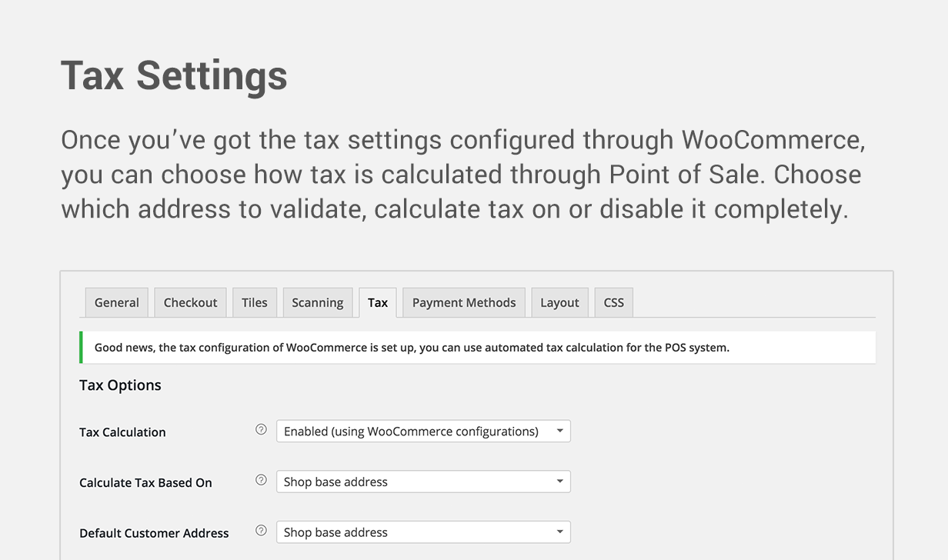This screenshot has height=560, width=948.
Task: Open Default Customer Address dropdown
Action: (423, 532)
